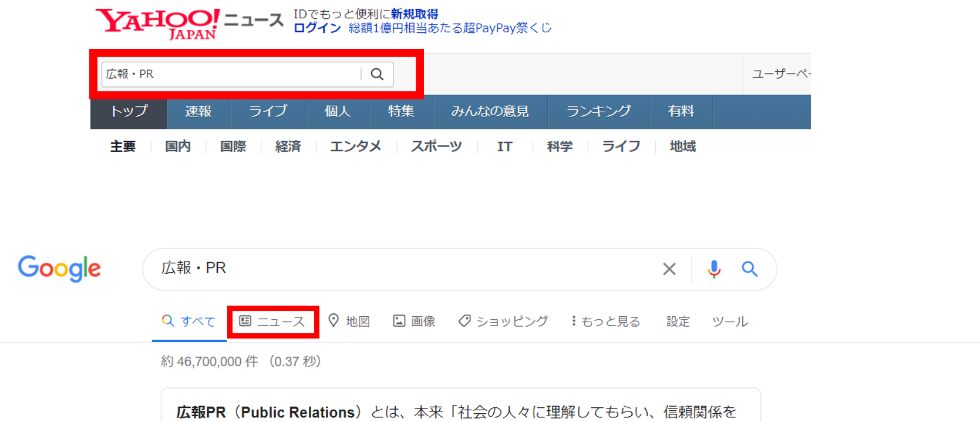This screenshot has width=980, height=422.
Task: Click the Google logo
Action: coord(59,269)
